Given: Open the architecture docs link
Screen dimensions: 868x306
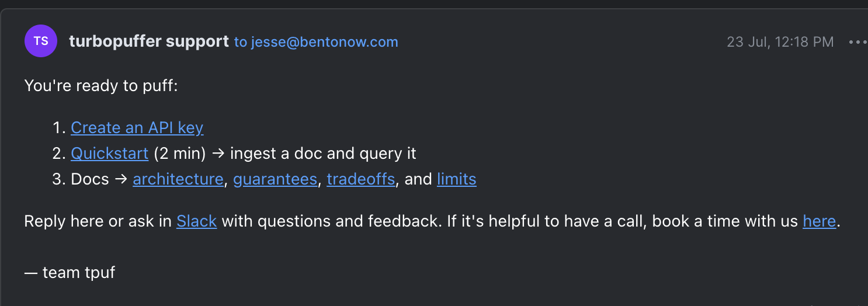Looking at the screenshot, I should pos(178,179).
